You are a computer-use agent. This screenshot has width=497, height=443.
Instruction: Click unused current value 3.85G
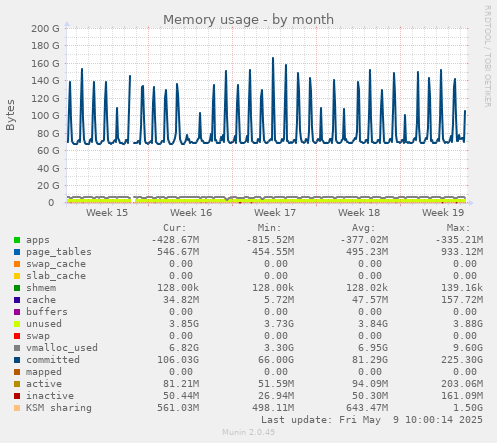tap(184, 324)
